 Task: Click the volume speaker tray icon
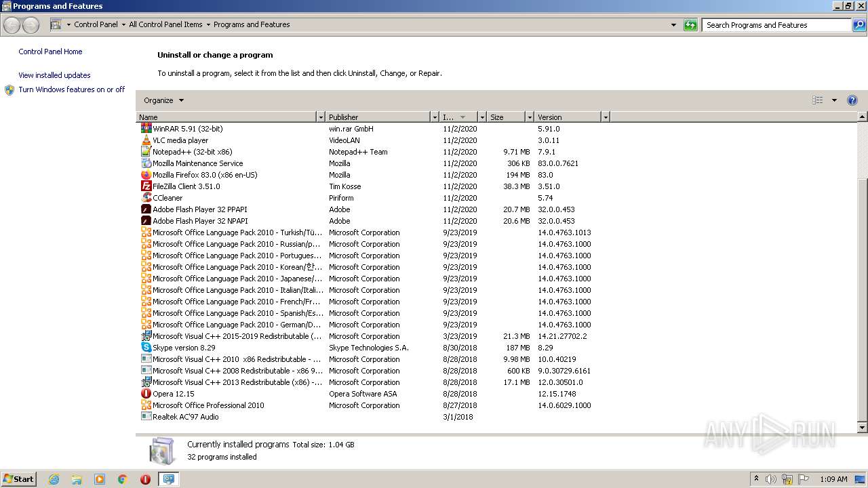tap(772, 479)
